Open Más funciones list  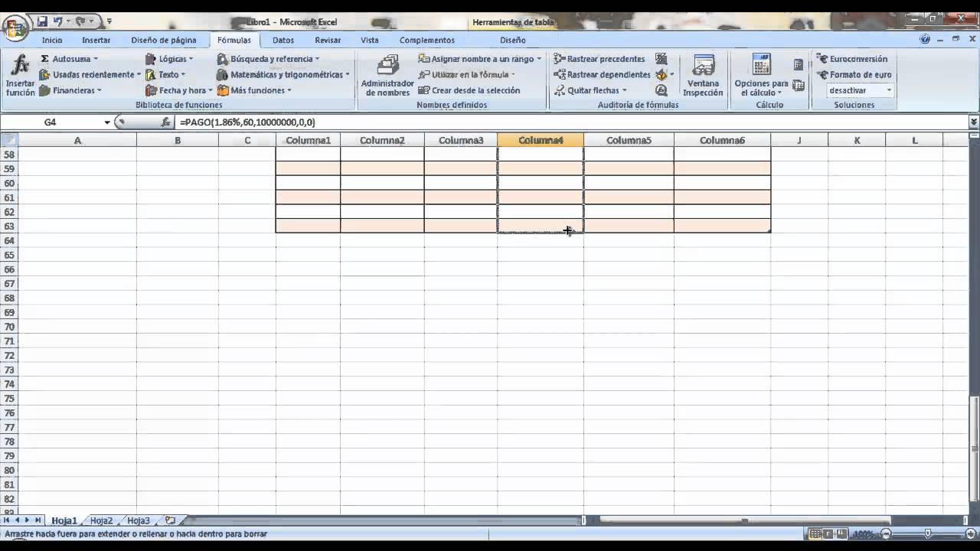253,90
